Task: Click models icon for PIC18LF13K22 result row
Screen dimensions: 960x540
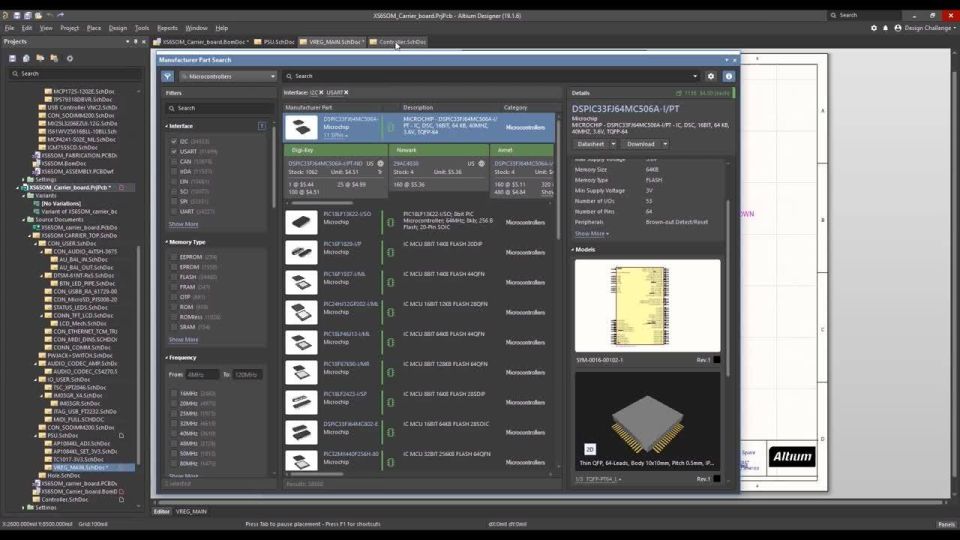Action: point(391,222)
